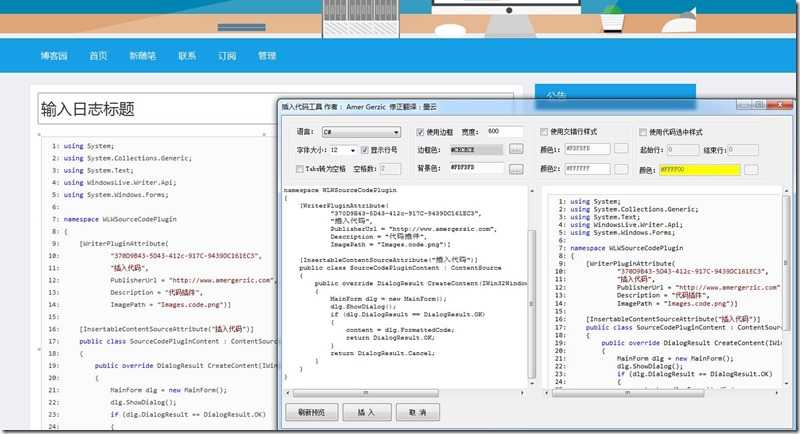800x434 pixels.
Task: Click the 刷新预览 button
Action: pyautogui.click(x=311, y=412)
